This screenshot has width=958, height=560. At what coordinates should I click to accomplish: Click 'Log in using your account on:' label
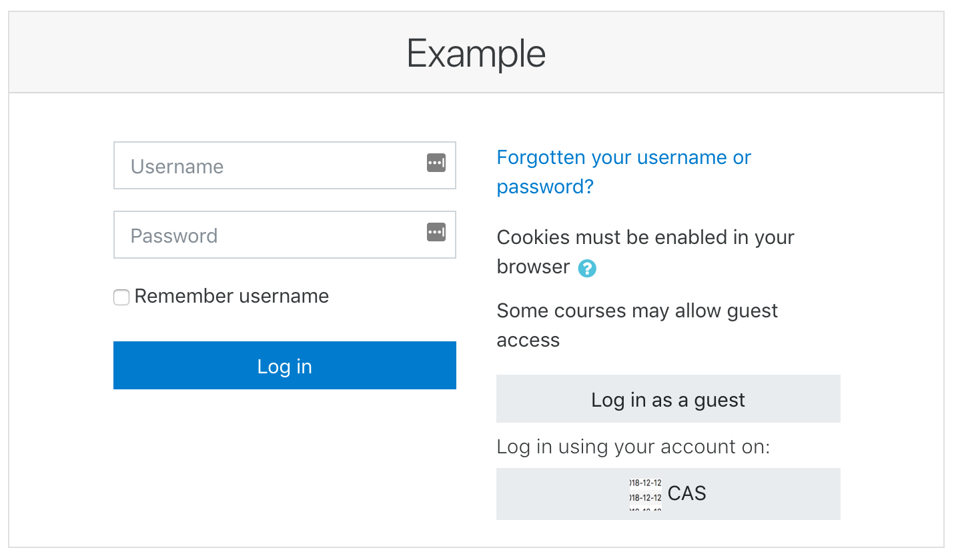coord(634,447)
